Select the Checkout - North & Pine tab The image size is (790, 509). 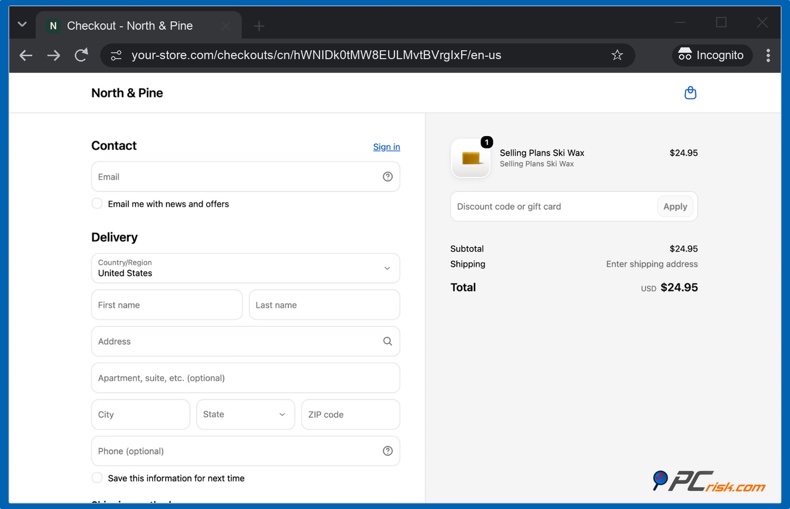(139, 26)
